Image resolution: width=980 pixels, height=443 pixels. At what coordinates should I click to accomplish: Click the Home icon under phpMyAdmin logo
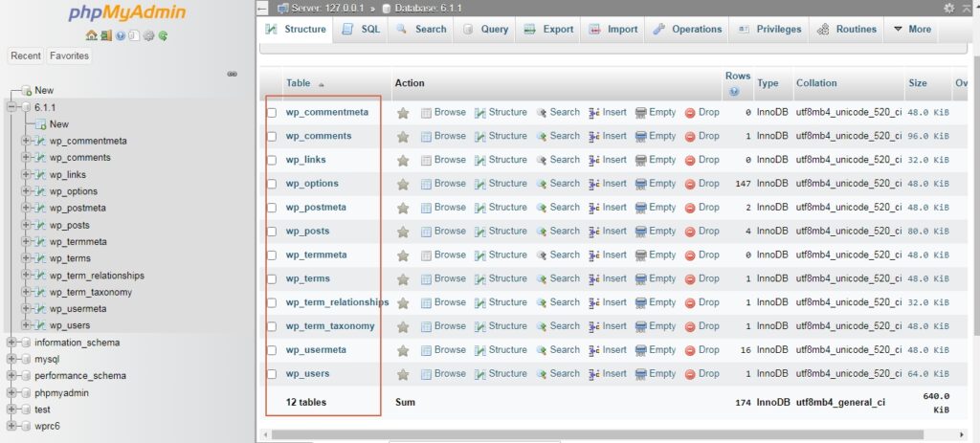click(x=91, y=35)
